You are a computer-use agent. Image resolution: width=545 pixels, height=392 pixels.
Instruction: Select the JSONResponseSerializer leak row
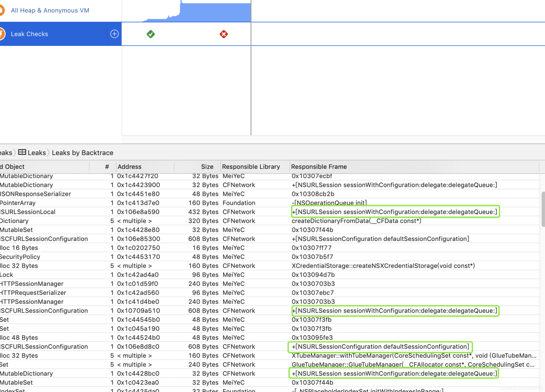pos(35,194)
